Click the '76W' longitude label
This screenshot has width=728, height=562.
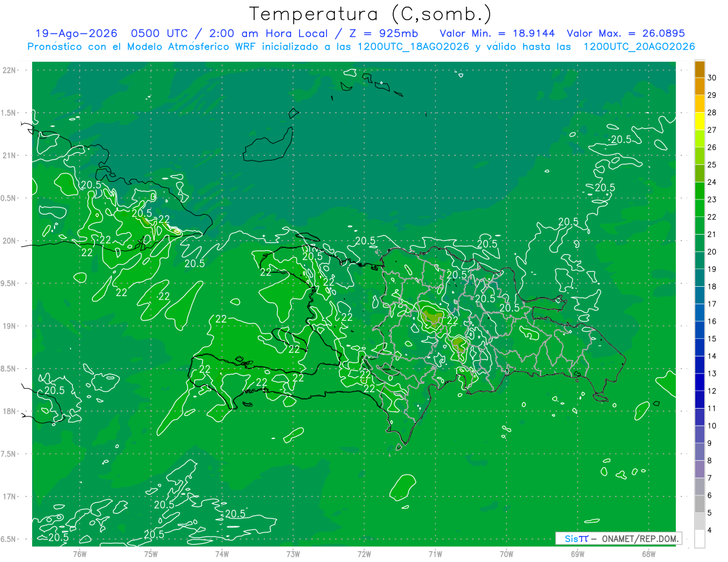coord(80,554)
